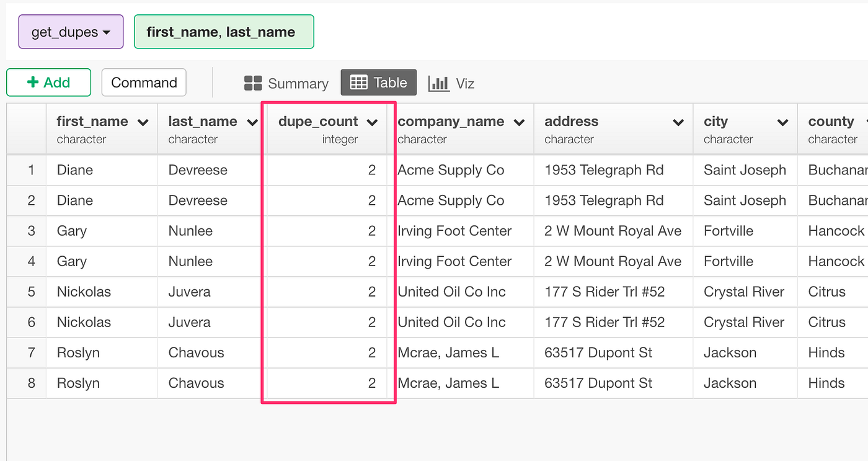Open the get_dupes step dropdown

[x=107, y=31]
